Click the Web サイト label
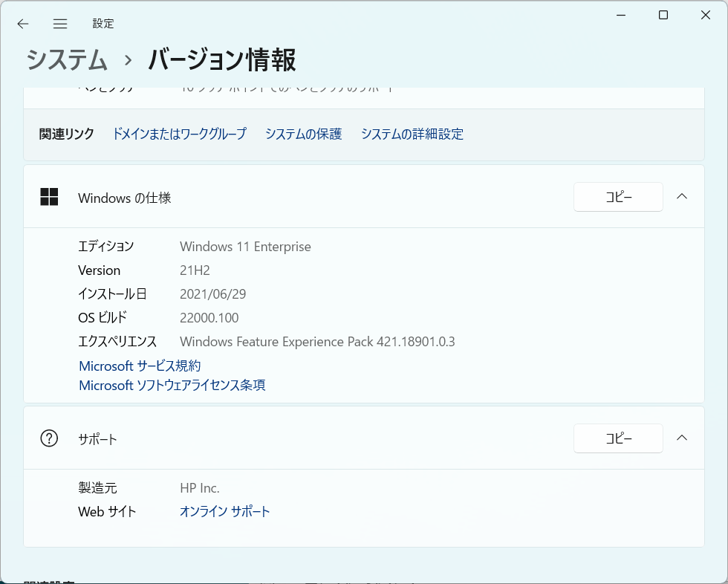Image resolution: width=728 pixels, height=584 pixels. click(107, 512)
